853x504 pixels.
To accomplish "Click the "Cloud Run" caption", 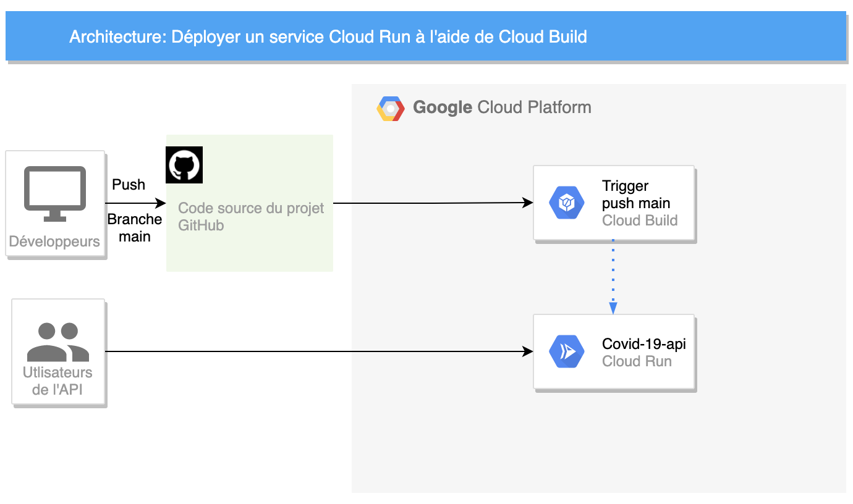I will [637, 361].
